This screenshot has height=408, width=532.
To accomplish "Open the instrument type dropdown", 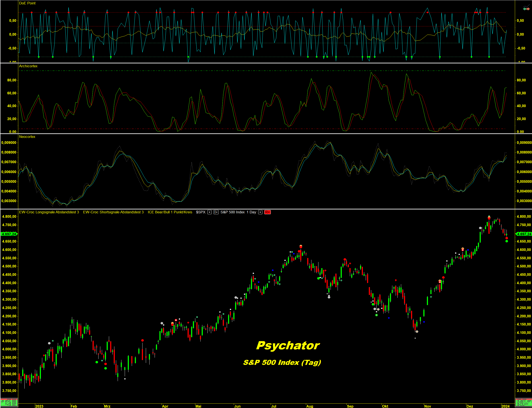I will point(216,212).
